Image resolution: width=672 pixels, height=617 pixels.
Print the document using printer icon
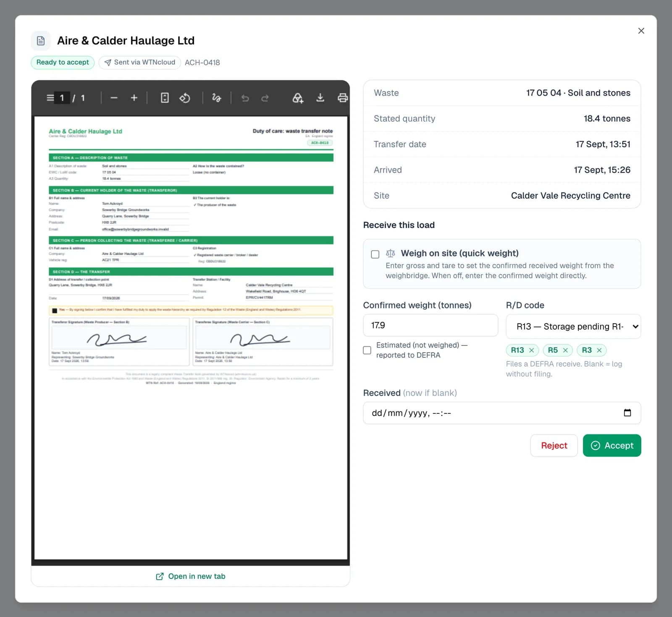tap(343, 98)
